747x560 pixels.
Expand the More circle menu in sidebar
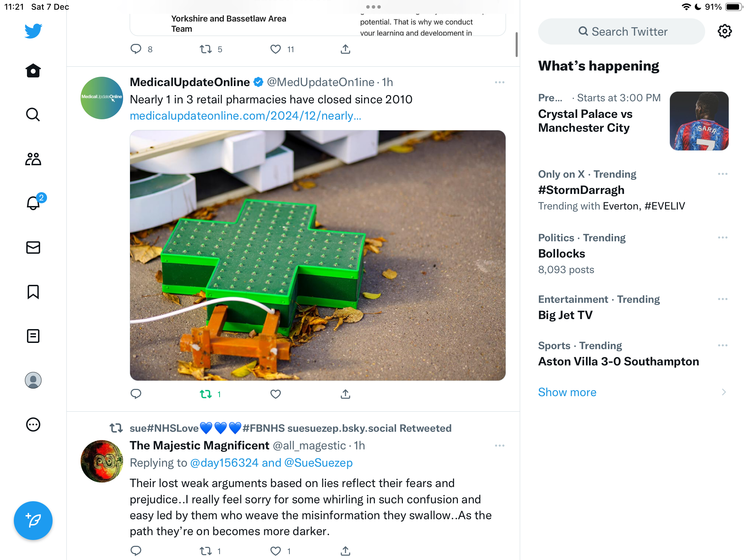[x=33, y=424]
